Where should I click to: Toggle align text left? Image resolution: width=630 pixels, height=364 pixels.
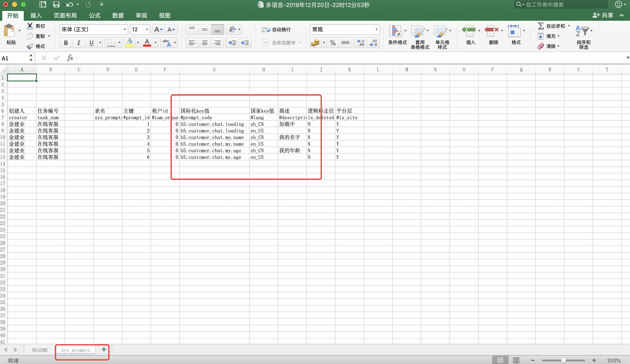point(192,43)
